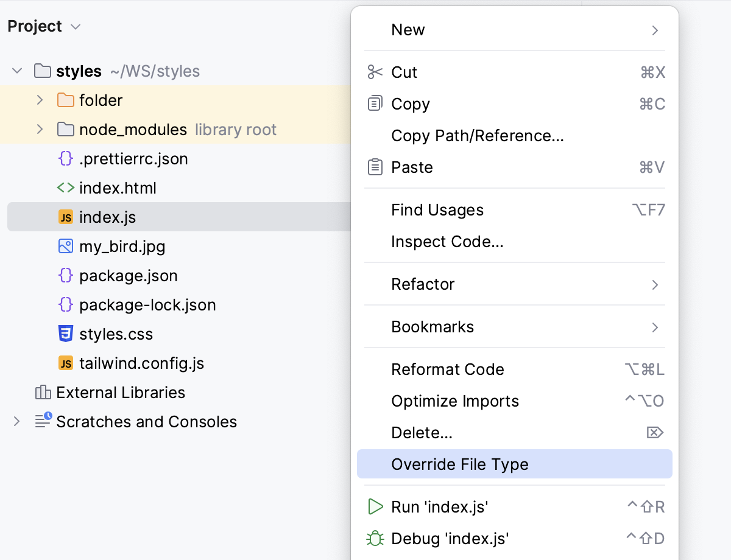
Task: Click the Scratches and Consoles icon
Action: [x=43, y=422]
